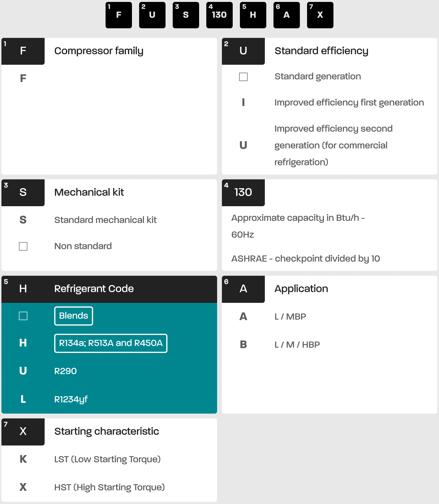The height and width of the screenshot is (504, 439).
Task: Choose HST (High Starting Torque) entry
Action: (x=109, y=488)
